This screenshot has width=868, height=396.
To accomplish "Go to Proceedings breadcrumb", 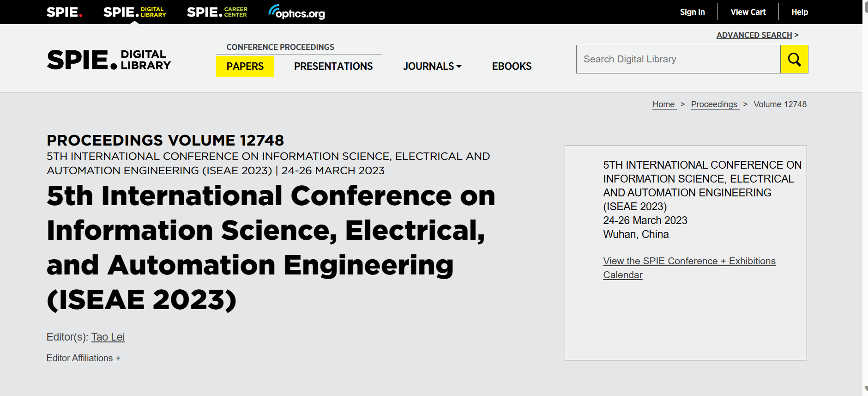I will point(714,104).
